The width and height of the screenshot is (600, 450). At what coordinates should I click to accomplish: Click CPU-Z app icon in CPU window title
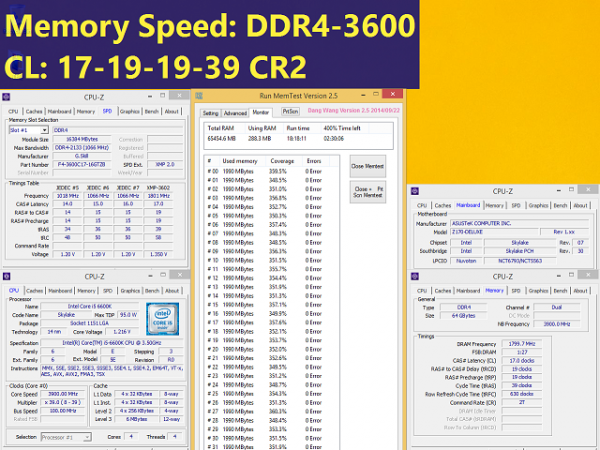(6, 276)
